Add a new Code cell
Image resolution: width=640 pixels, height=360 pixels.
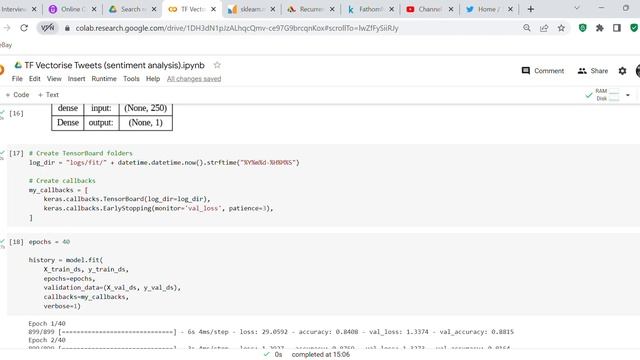tap(18, 95)
